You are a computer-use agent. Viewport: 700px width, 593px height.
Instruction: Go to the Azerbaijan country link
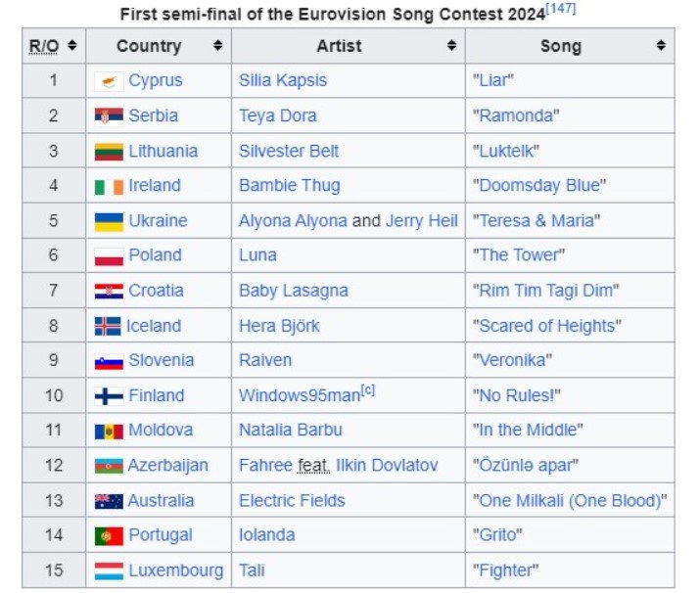coord(167,466)
